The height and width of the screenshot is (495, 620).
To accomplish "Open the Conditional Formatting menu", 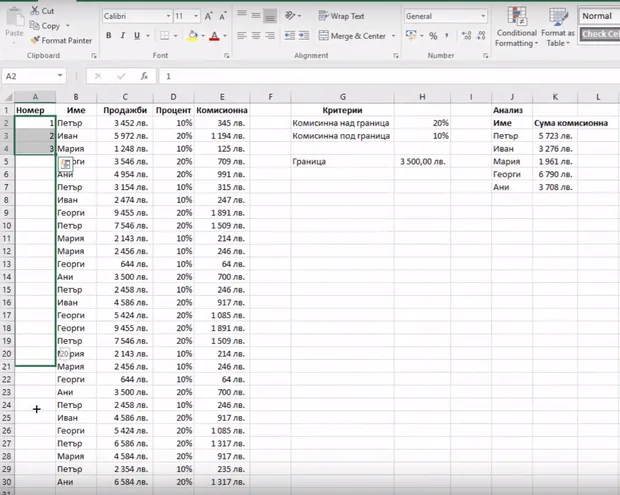I will [516, 27].
